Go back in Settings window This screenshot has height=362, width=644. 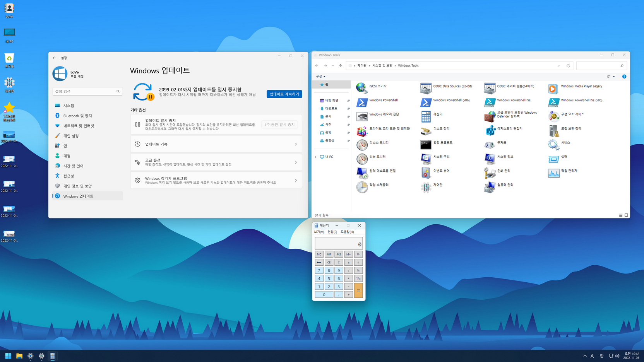54,58
